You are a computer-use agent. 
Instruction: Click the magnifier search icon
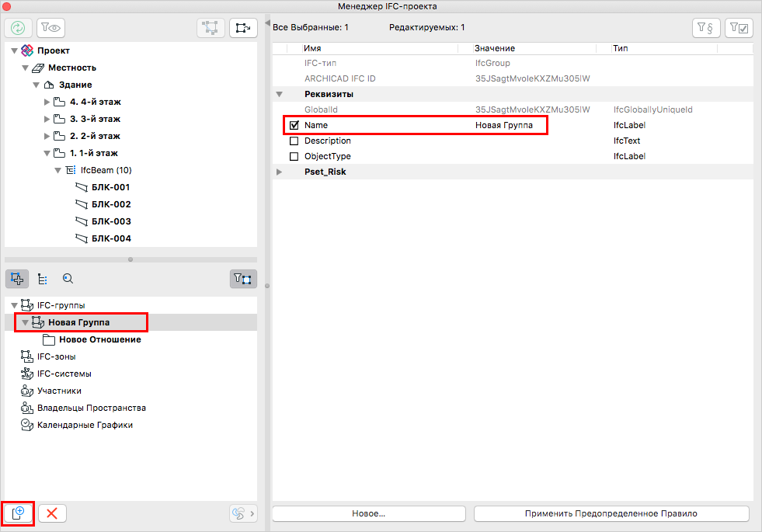[x=68, y=278]
